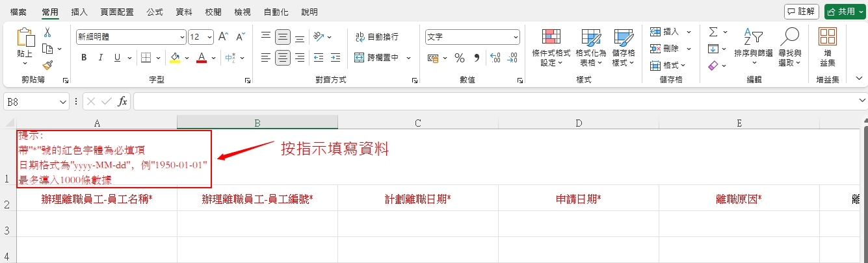Image resolution: width=868 pixels, height=263 pixels.
Task: Toggle Italic formatting
Action: coord(101,58)
